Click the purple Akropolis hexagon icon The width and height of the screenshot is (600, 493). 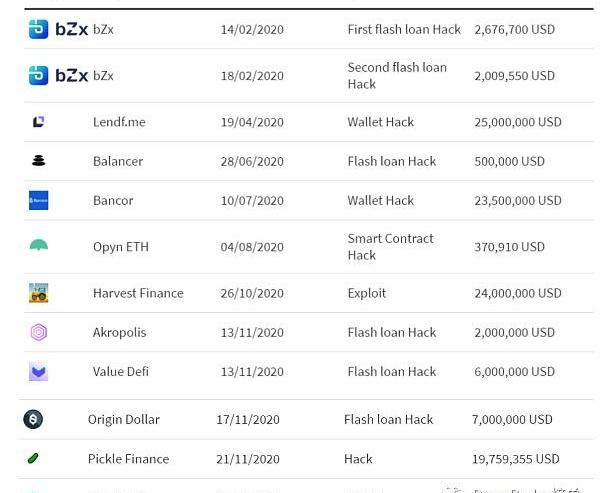[39, 332]
